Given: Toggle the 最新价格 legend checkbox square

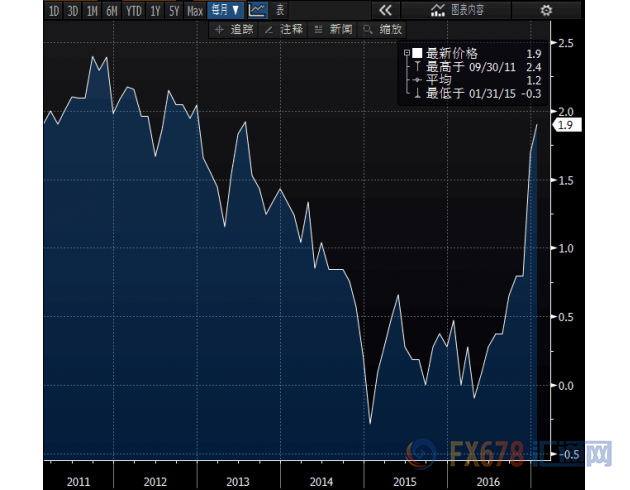Looking at the screenshot, I should [417, 53].
